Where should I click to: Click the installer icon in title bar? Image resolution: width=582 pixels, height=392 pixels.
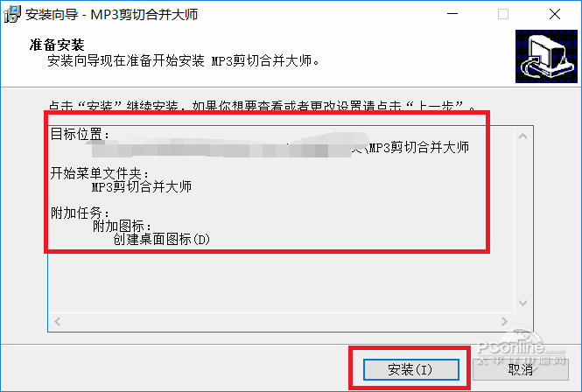pyautogui.click(x=12, y=15)
